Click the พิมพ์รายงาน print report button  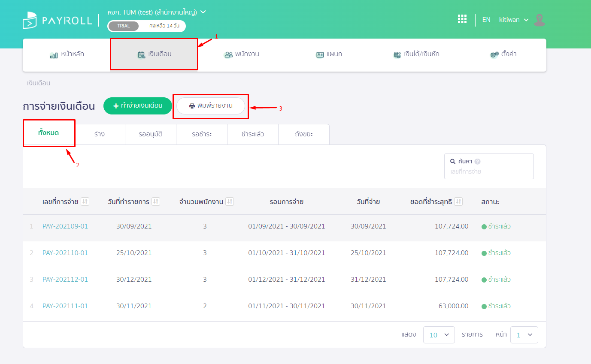(211, 106)
